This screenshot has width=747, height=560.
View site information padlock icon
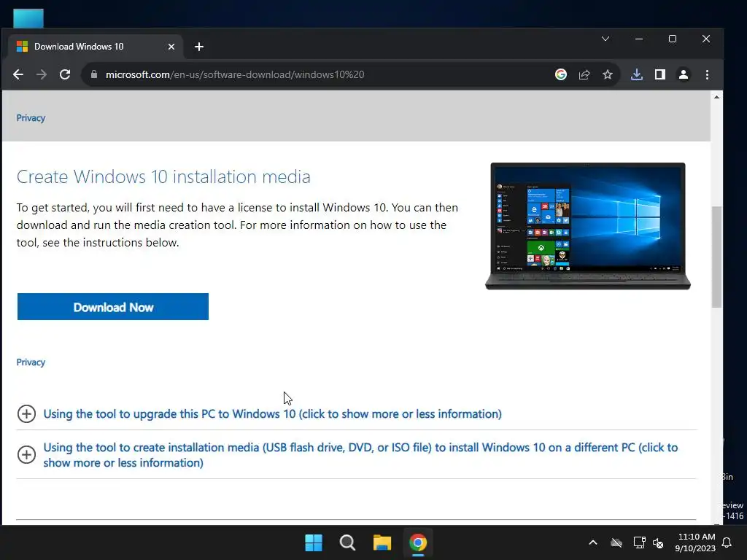point(94,74)
